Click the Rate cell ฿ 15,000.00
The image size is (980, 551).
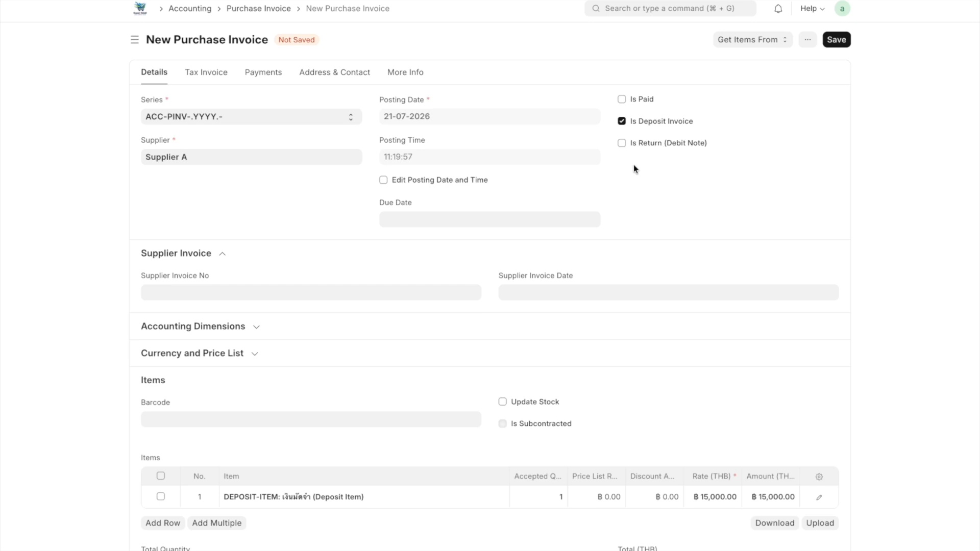click(x=713, y=497)
